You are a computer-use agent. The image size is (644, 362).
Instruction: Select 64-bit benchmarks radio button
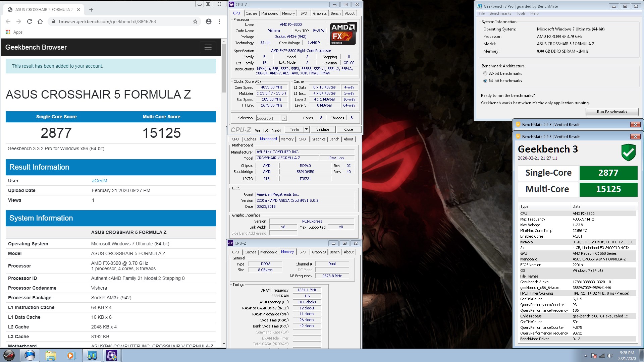click(485, 81)
